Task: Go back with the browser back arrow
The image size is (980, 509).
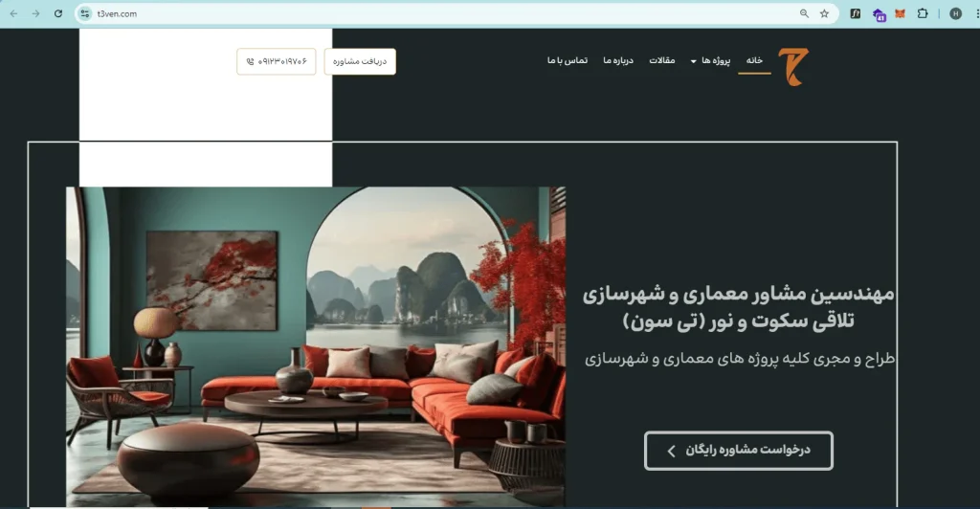Action: pos(13,13)
